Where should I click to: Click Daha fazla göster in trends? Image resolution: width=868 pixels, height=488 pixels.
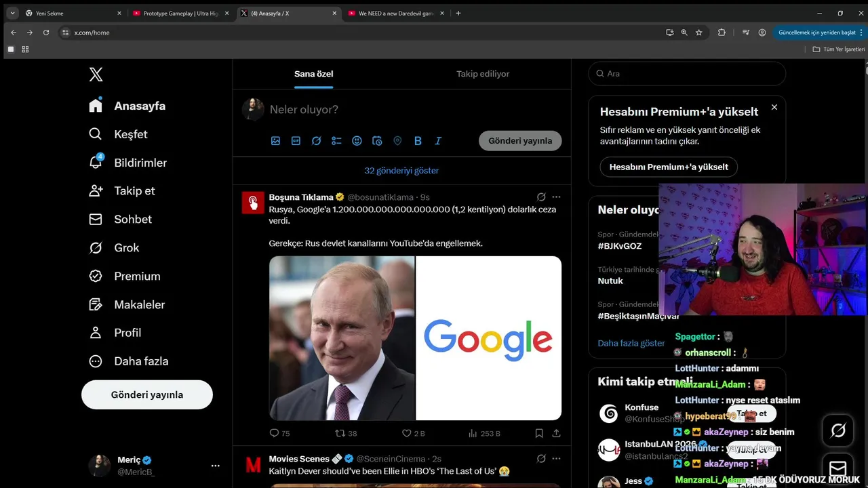pyautogui.click(x=631, y=344)
